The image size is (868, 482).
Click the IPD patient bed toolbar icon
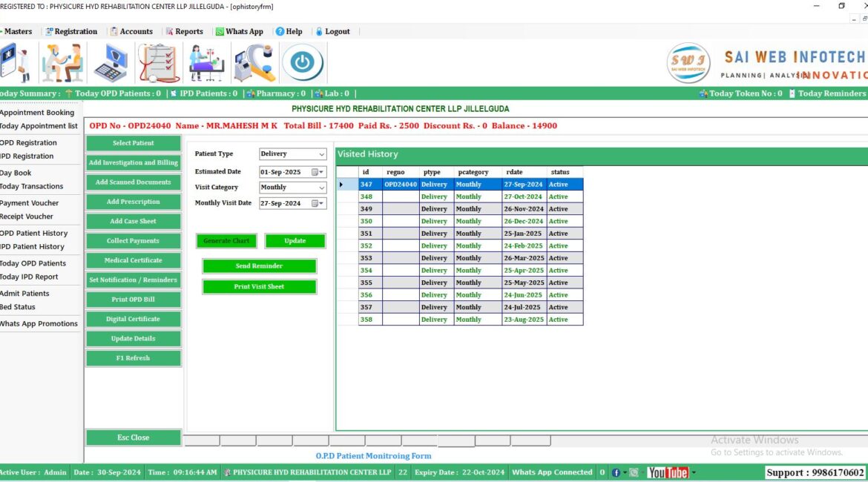coord(206,62)
